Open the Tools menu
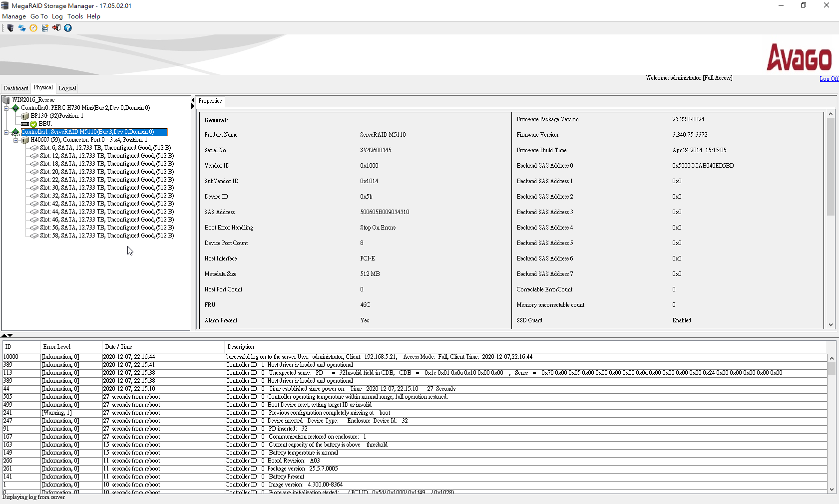This screenshot has height=504, width=839. [75, 16]
